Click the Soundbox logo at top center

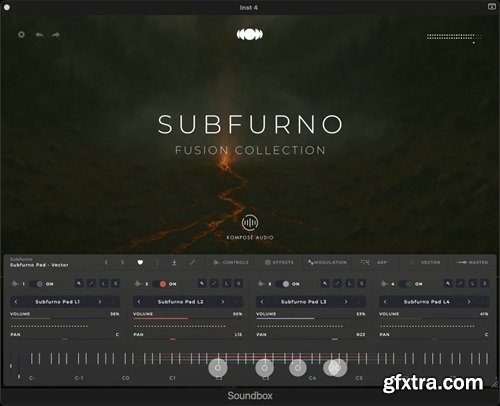(250, 34)
